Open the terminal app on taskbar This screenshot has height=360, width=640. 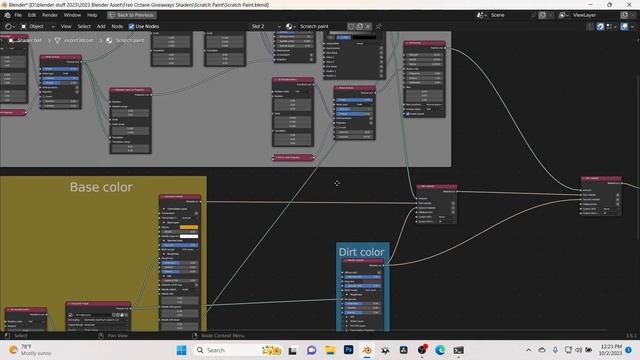coord(458,350)
